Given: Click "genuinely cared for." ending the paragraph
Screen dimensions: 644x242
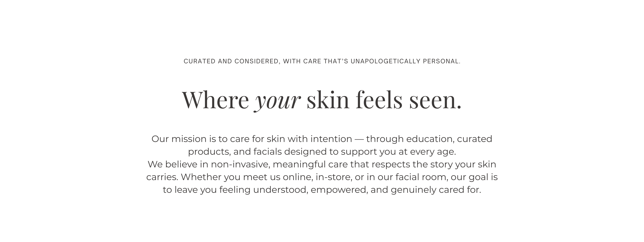Looking at the screenshot, I should pyautogui.click(x=436, y=190).
